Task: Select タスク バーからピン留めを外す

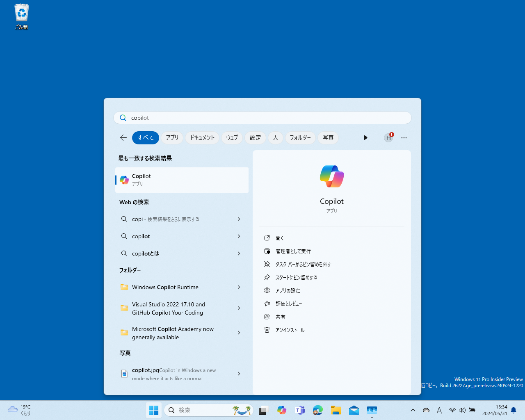Action: 332,264
